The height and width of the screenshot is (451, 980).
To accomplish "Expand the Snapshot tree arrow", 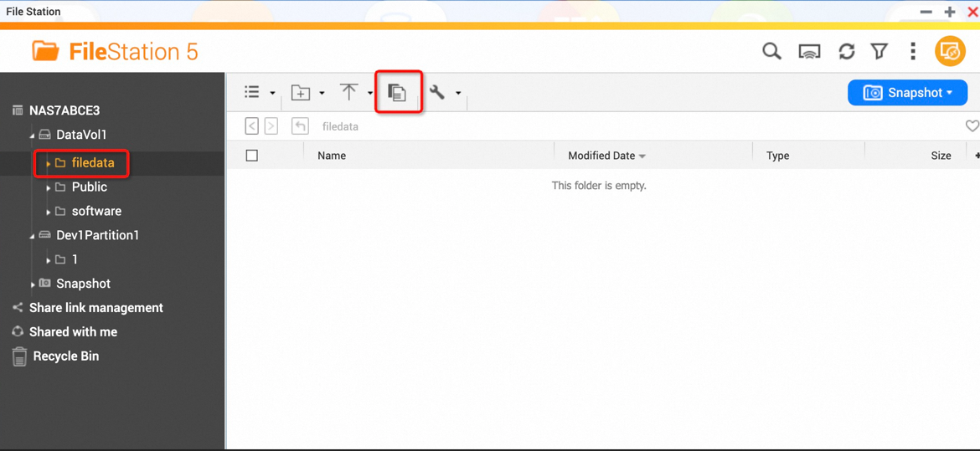I will tap(33, 284).
